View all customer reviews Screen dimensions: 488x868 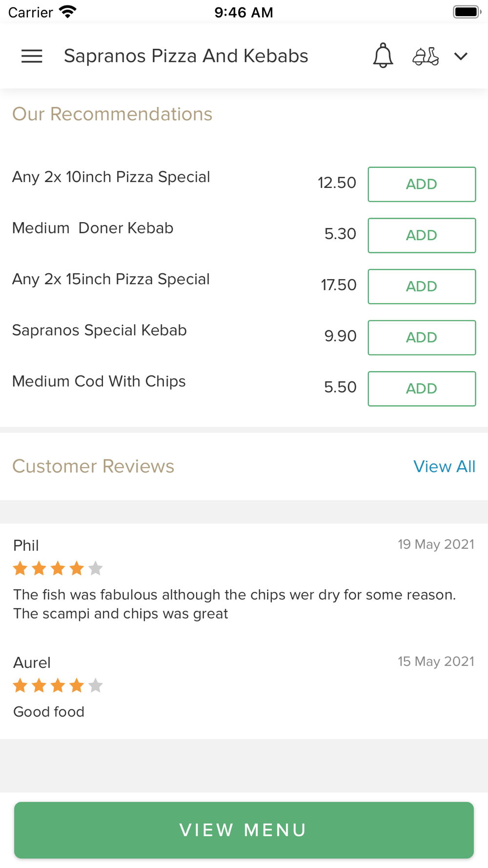click(444, 467)
